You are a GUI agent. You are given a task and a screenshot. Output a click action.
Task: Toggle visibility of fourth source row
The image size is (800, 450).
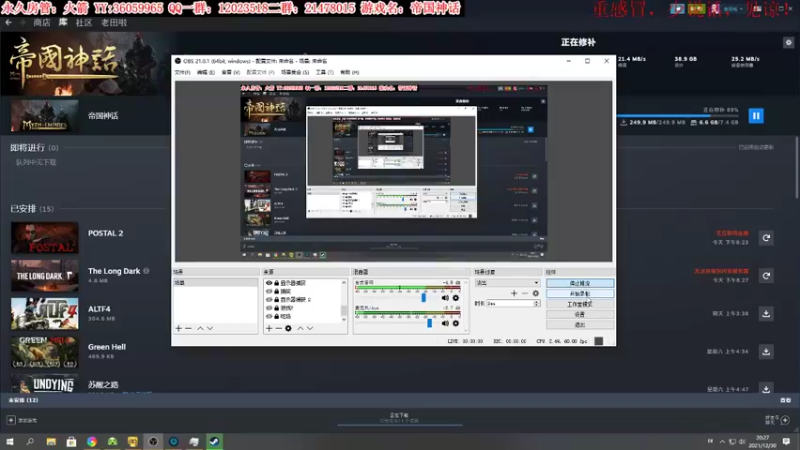[269, 308]
